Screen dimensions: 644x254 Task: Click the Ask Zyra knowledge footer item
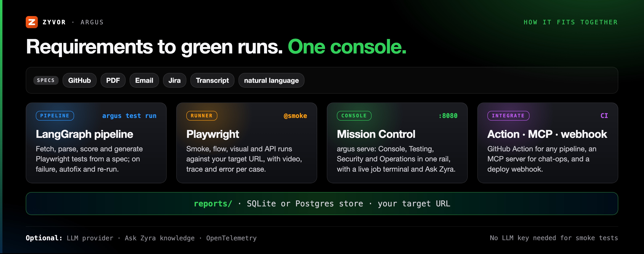160,238
